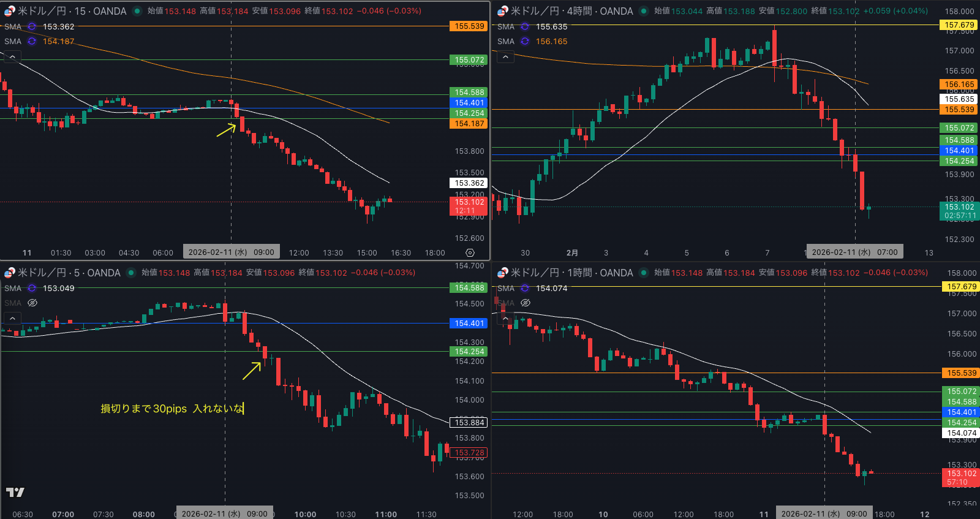Click the USD/JPY flag icon on 1-hour chart
Image resolution: width=980 pixels, height=519 pixels.
[502, 273]
